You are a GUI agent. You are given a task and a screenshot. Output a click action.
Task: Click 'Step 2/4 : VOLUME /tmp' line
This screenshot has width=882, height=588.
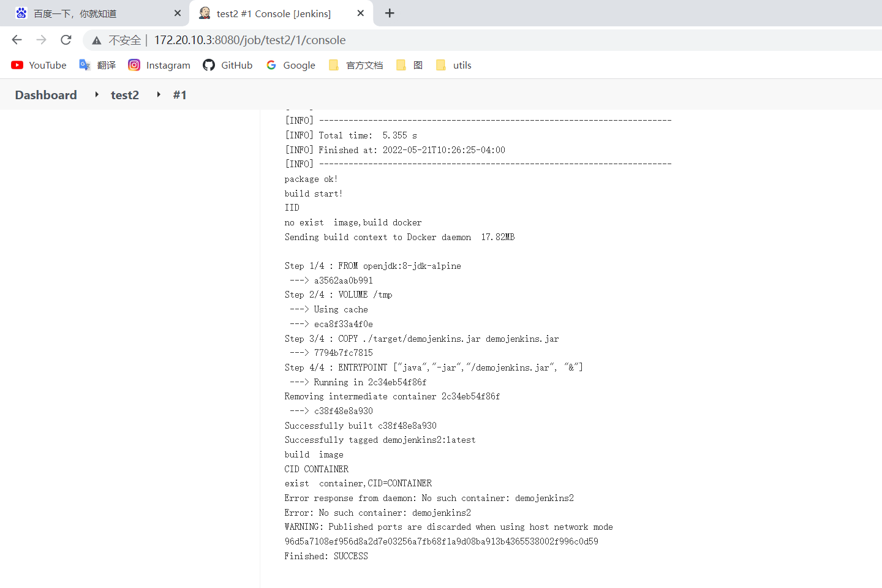tap(338, 295)
